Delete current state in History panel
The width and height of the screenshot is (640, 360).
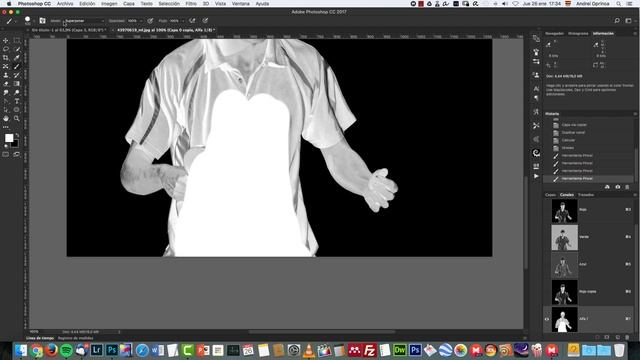[x=627, y=187]
